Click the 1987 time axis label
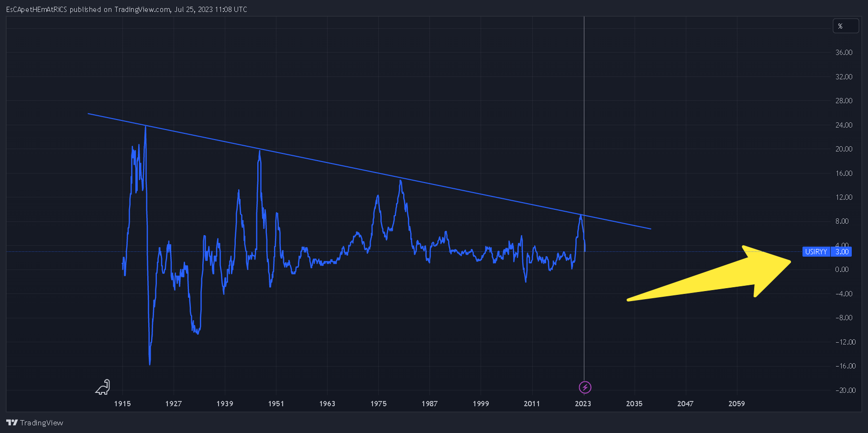868x433 pixels. click(429, 404)
